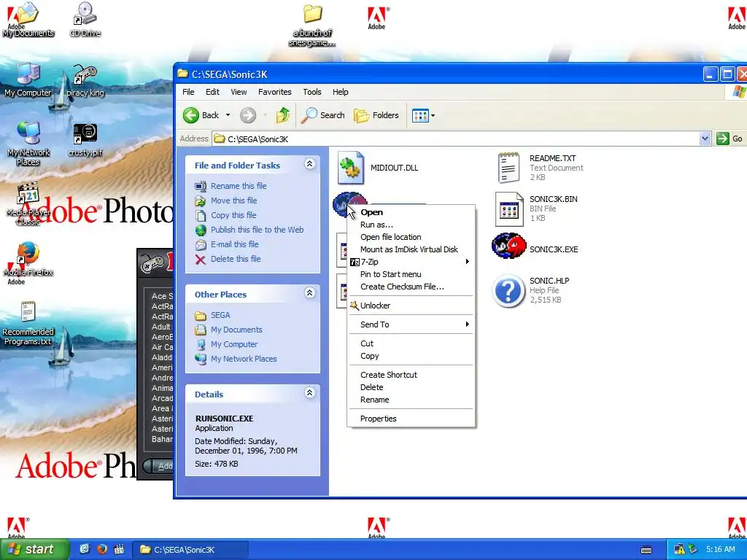
Task: Choose Properties in the context menu
Action: click(x=411, y=419)
